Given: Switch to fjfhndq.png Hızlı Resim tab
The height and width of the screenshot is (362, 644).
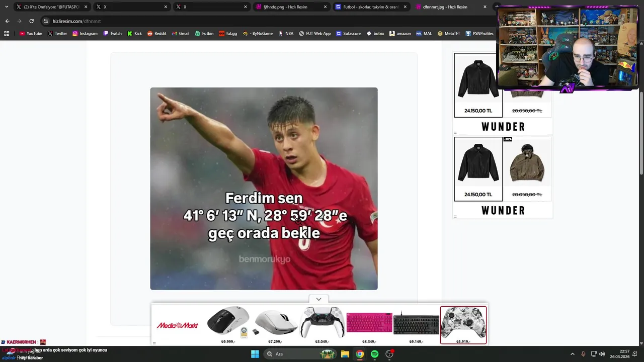Looking at the screenshot, I should pos(291,7).
